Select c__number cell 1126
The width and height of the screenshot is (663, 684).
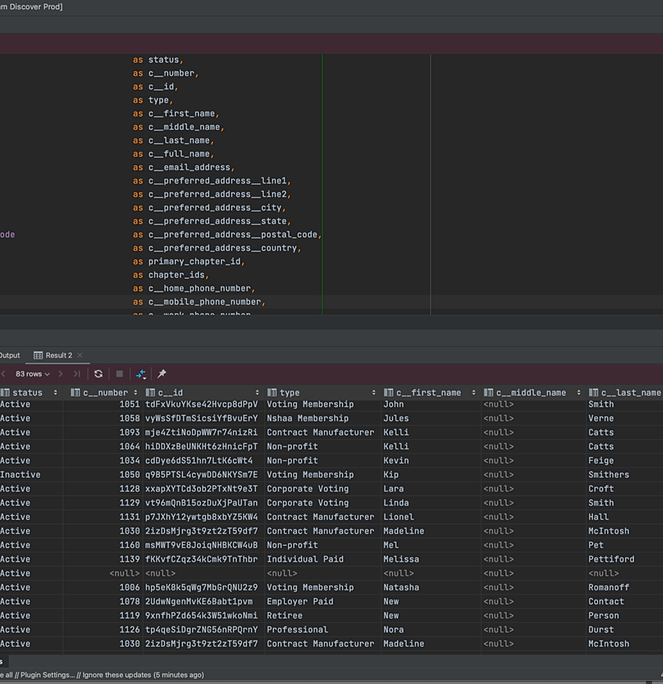[130, 629]
